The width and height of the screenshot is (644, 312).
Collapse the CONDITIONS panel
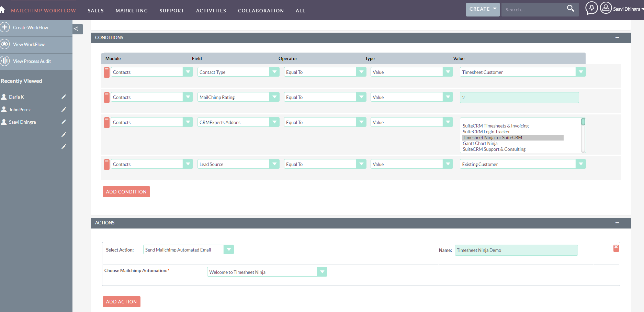click(x=617, y=38)
